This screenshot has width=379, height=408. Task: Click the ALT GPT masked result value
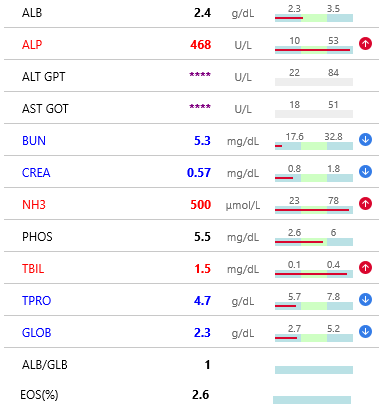[200, 75]
